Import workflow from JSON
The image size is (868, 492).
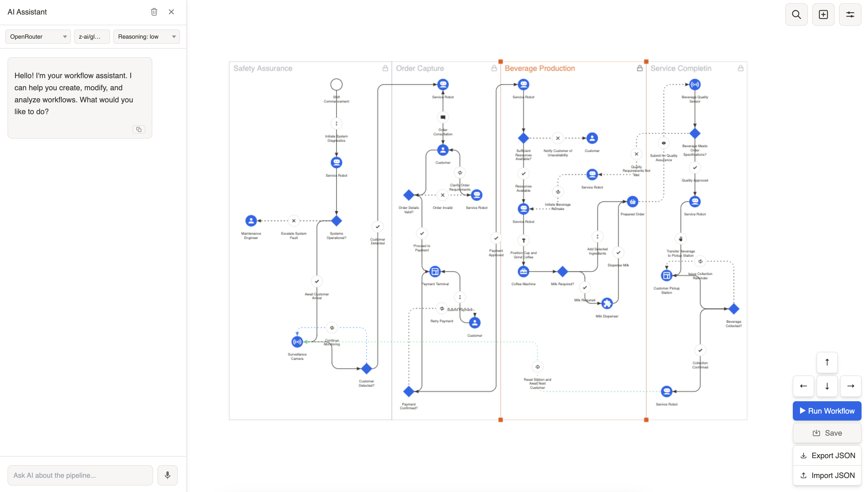[827, 475]
